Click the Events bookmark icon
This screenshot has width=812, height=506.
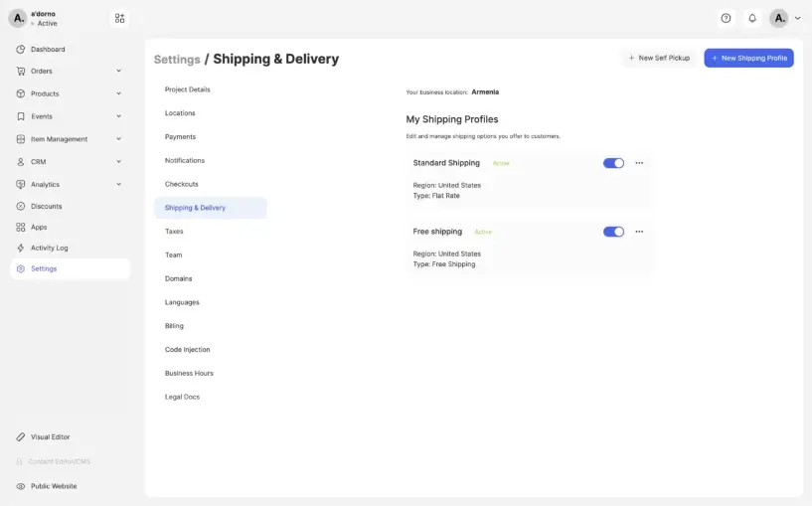point(20,116)
